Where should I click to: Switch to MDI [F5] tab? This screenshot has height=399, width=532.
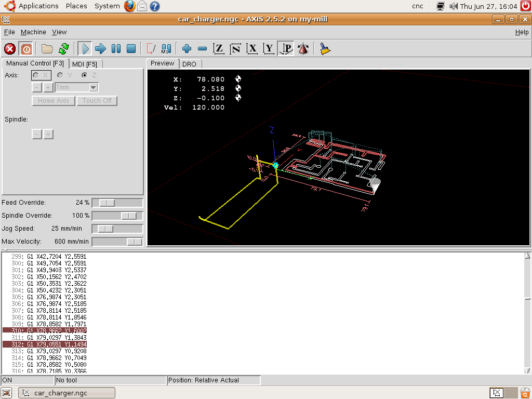[85, 64]
